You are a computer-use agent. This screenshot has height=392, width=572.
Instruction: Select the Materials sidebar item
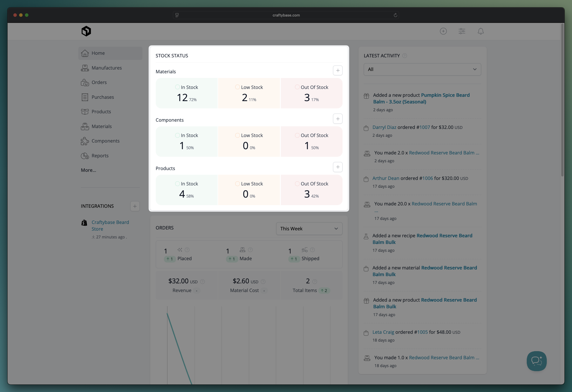(101, 126)
